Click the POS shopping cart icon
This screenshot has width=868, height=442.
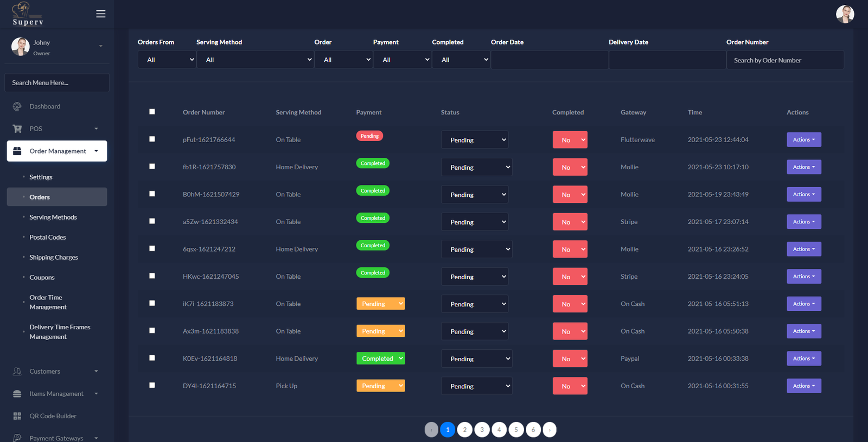(17, 129)
